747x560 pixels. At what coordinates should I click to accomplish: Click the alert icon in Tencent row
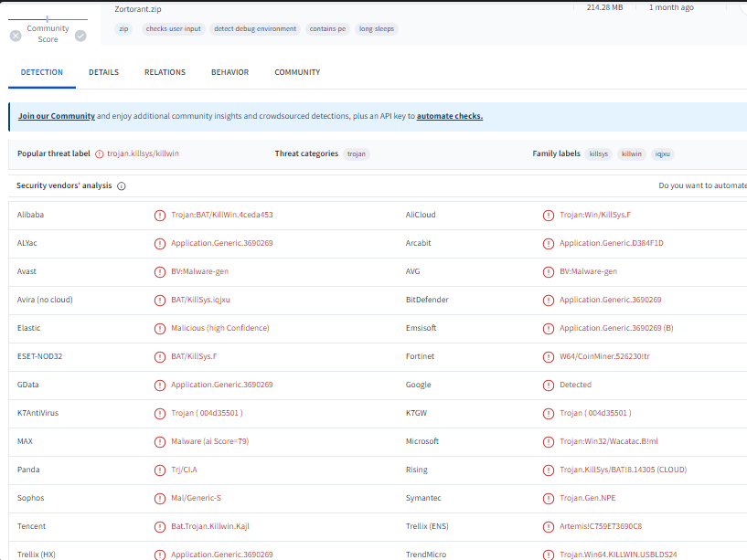click(x=160, y=527)
